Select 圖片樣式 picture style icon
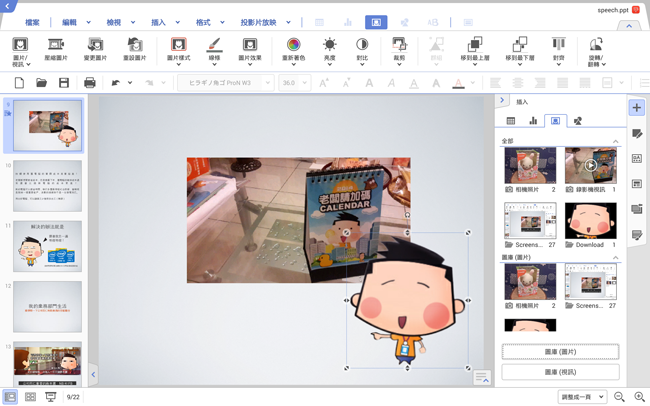This screenshot has width=650, height=406. pyautogui.click(x=178, y=45)
